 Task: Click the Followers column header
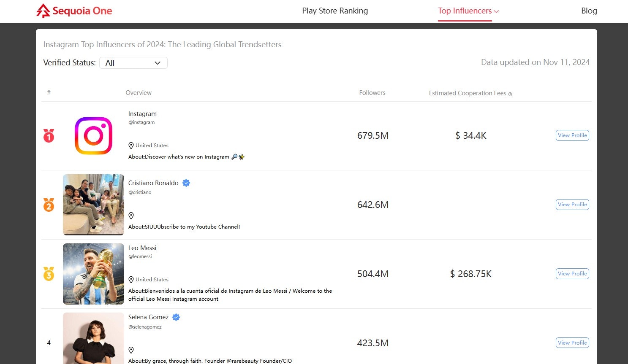(x=372, y=93)
